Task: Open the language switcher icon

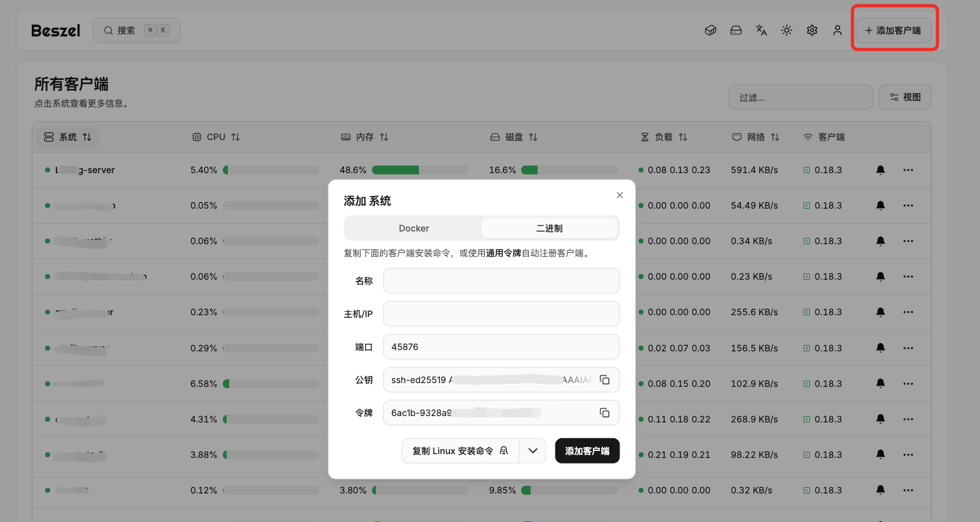Action: tap(761, 30)
